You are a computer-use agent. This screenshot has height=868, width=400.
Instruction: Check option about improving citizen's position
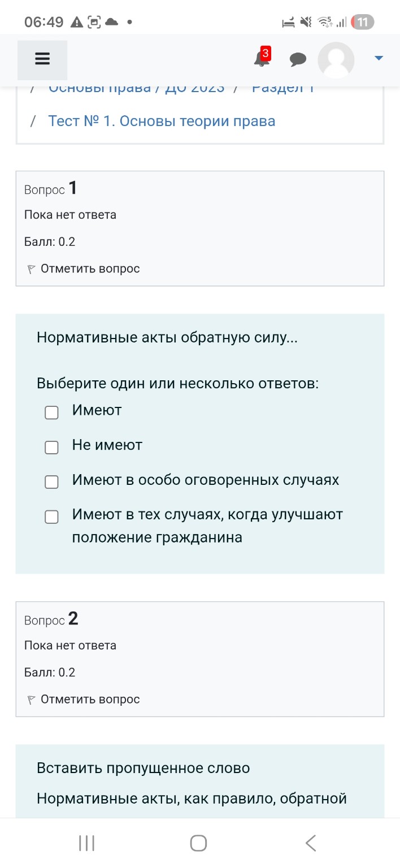pos(51,517)
